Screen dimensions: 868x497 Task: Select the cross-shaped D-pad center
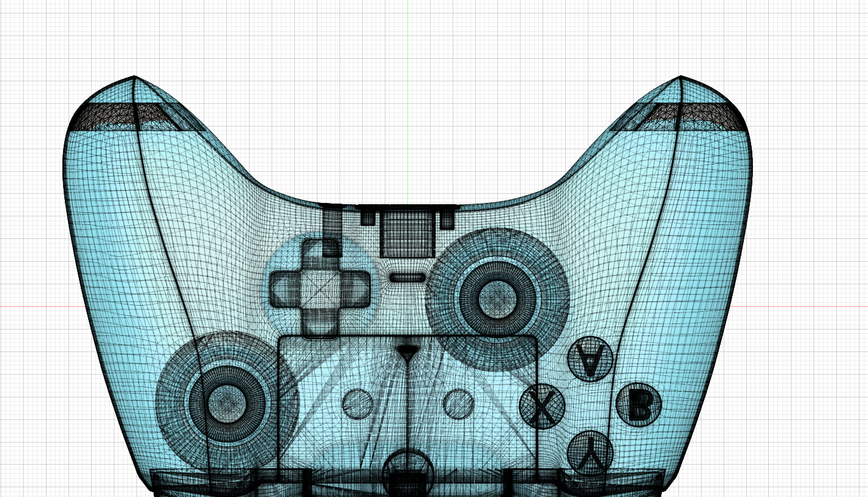point(320,289)
